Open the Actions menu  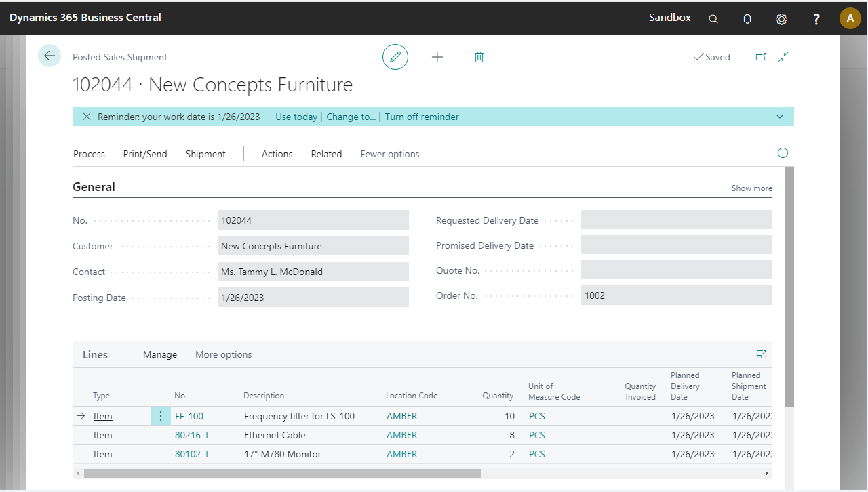click(277, 154)
